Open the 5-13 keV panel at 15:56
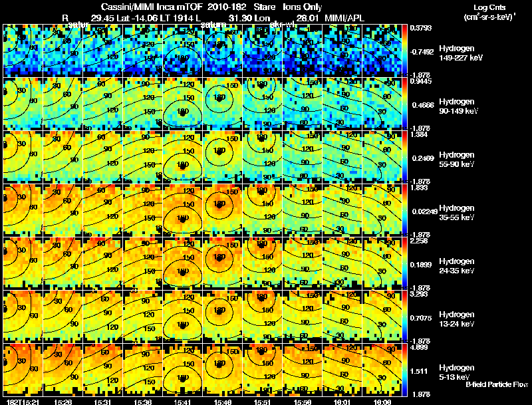532x405 pixels. pyautogui.click(x=303, y=370)
